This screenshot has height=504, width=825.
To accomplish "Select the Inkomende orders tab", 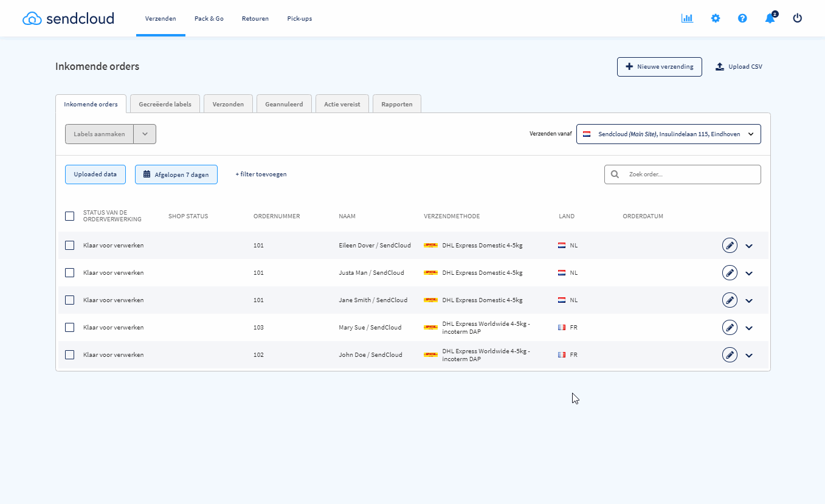I will (x=91, y=104).
